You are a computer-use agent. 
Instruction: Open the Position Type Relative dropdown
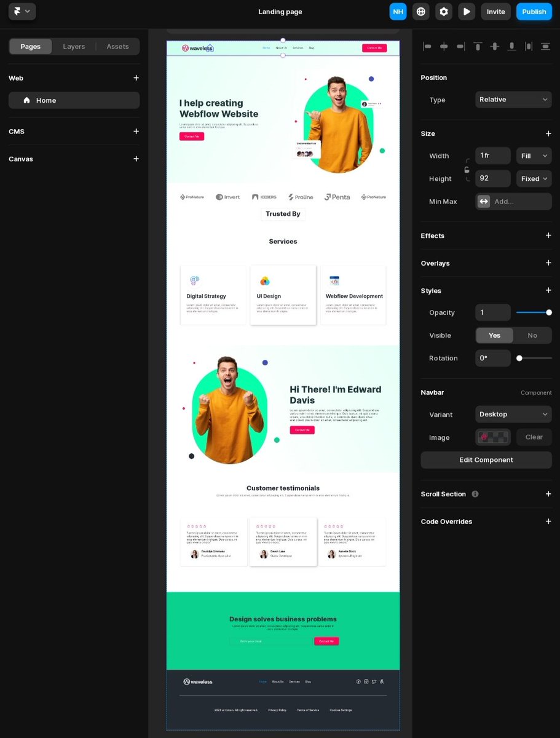[x=513, y=99]
